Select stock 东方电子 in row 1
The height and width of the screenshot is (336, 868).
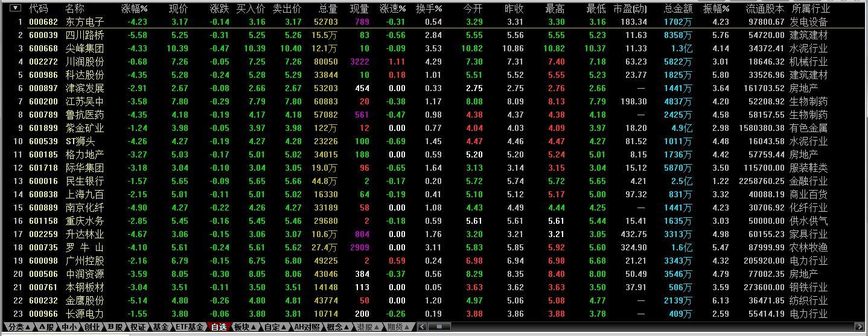click(85, 22)
